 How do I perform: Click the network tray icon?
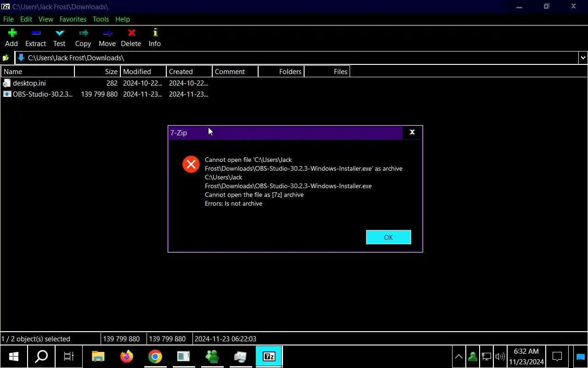pyautogui.click(x=486, y=356)
